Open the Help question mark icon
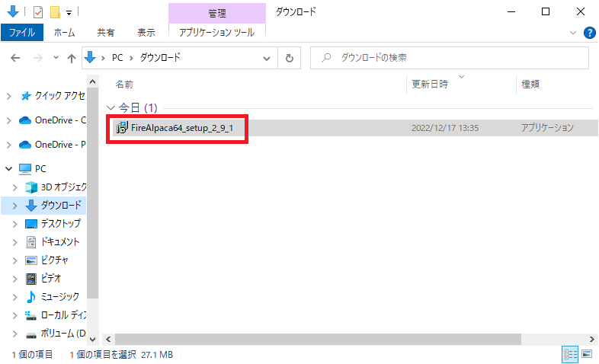 (x=589, y=33)
